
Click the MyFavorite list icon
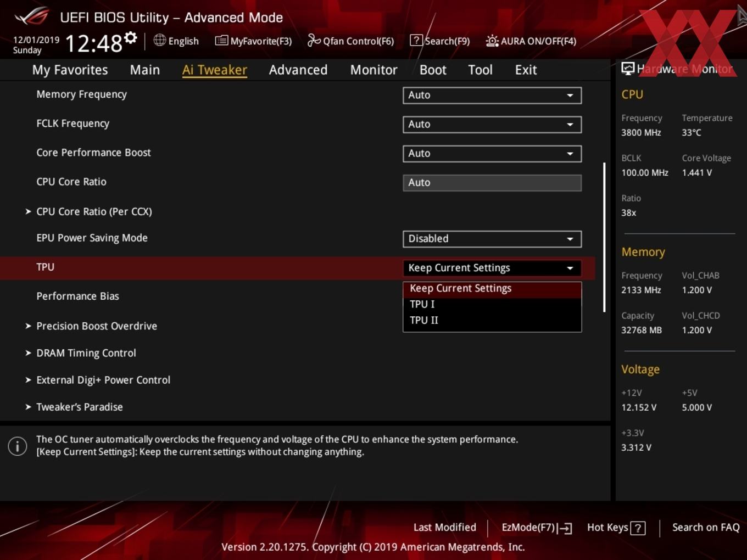tap(221, 41)
